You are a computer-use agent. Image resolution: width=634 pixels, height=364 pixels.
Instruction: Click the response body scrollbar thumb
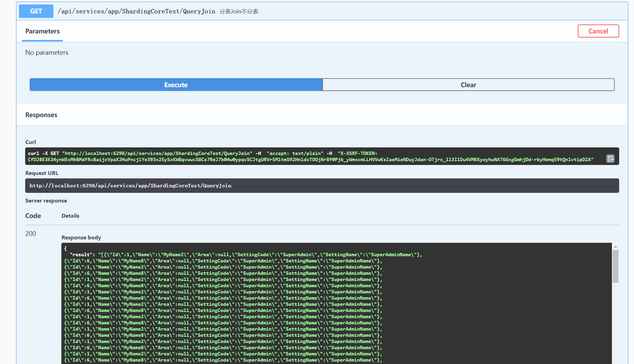point(615,266)
